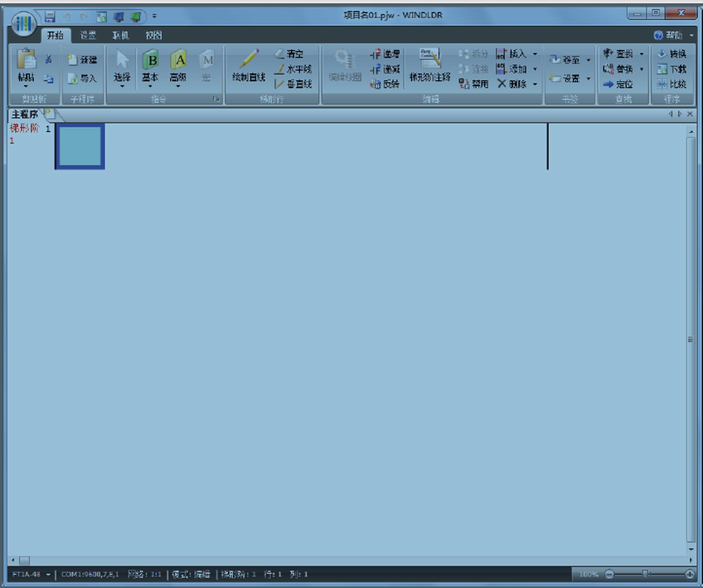Click the 移至 bookmark button

point(564,60)
